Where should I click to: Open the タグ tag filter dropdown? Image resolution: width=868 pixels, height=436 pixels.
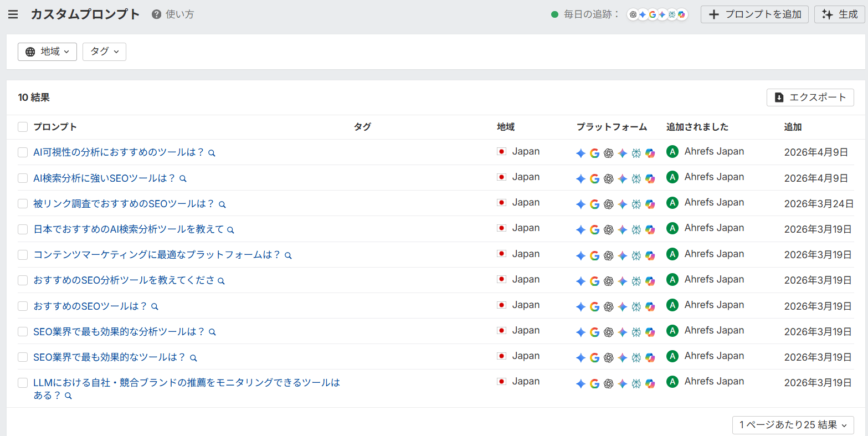[x=104, y=52]
